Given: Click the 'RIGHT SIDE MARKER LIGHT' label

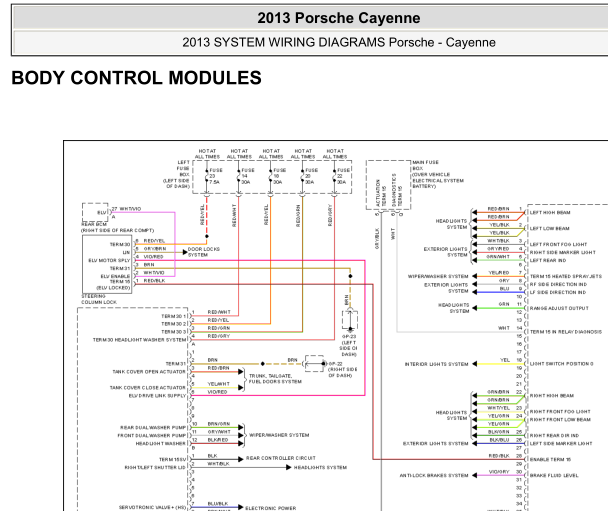Looking at the screenshot, I should (563, 252).
